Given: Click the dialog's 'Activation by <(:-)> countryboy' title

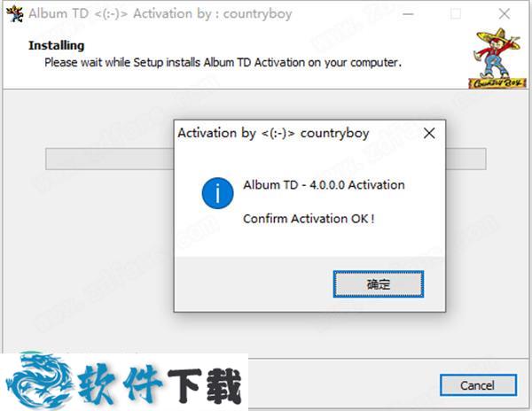Looking at the screenshot, I should pos(273,133).
